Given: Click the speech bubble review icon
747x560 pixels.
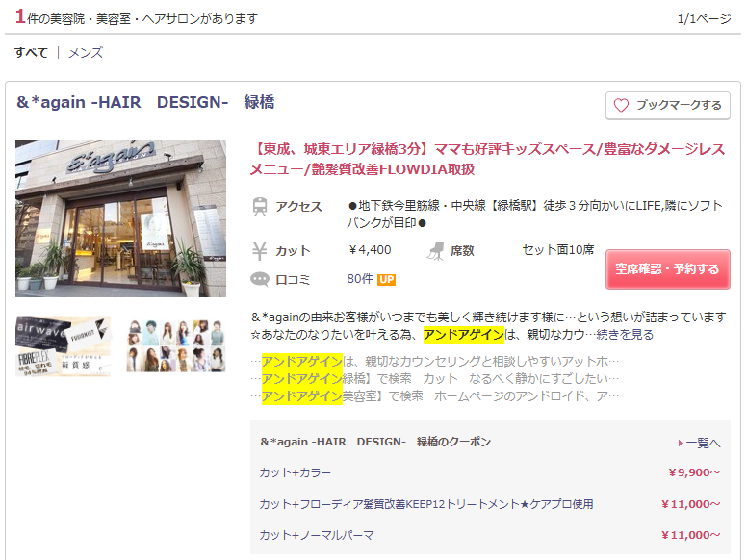Looking at the screenshot, I should 260,280.
